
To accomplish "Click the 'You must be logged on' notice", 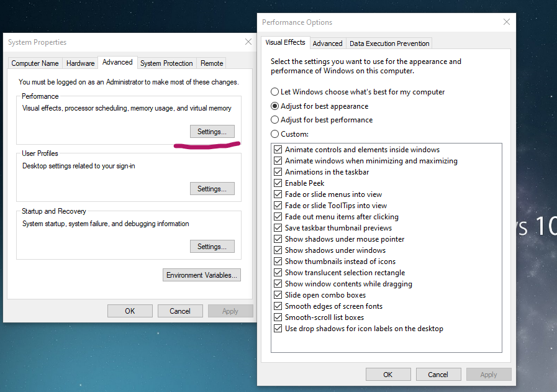I will coord(129,82).
